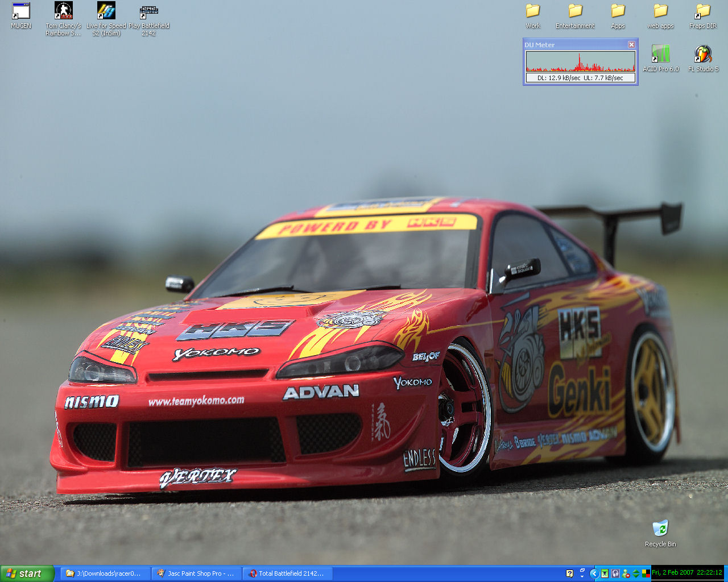Open the messenger offline-status tray icon

626,573
